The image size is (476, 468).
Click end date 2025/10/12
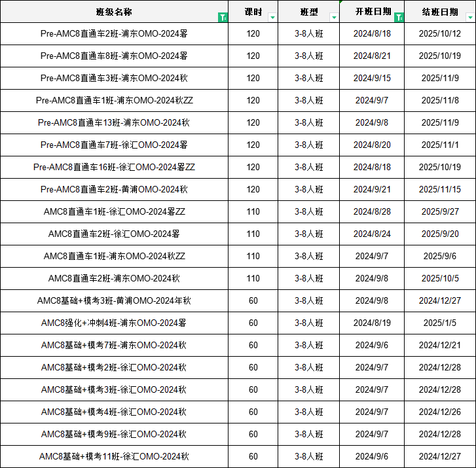pos(440,33)
